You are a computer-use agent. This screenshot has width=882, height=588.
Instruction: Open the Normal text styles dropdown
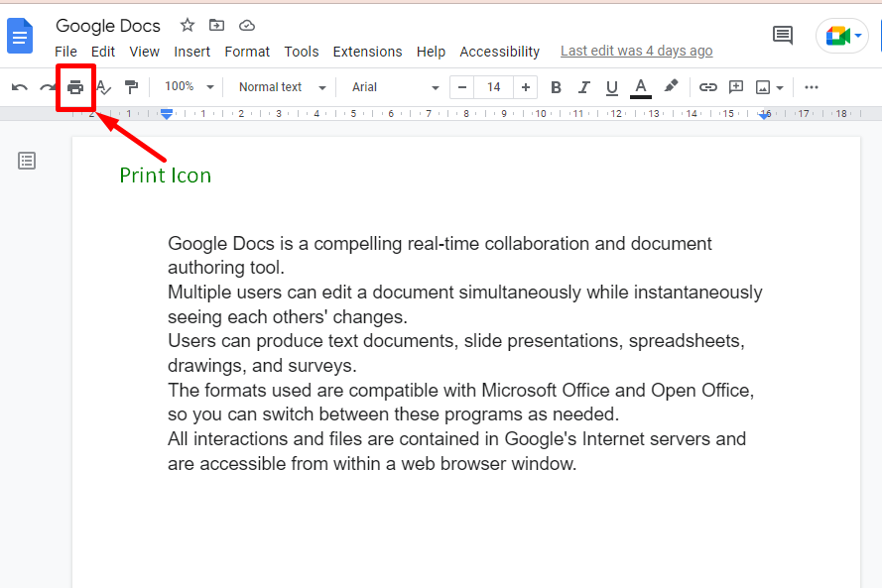(x=283, y=87)
